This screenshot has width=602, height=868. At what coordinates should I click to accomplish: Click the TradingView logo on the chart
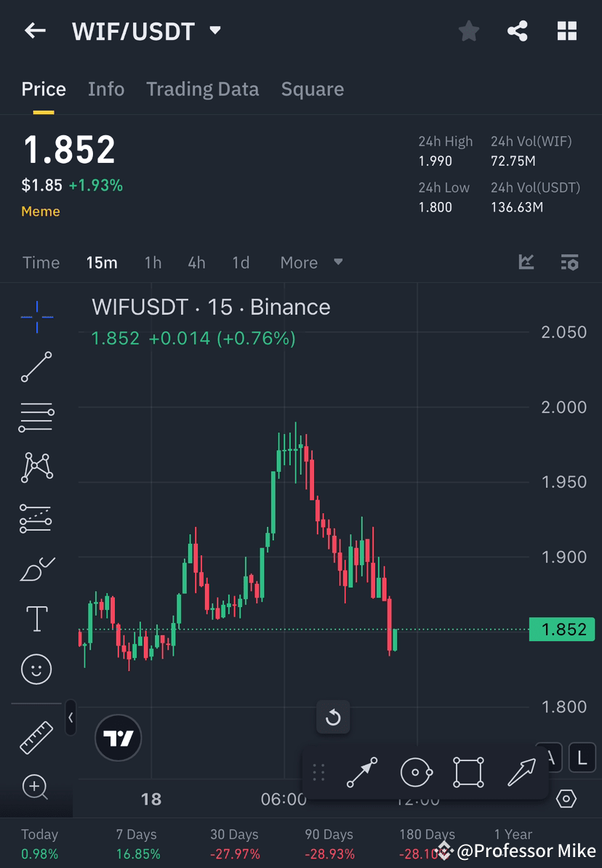tap(118, 738)
